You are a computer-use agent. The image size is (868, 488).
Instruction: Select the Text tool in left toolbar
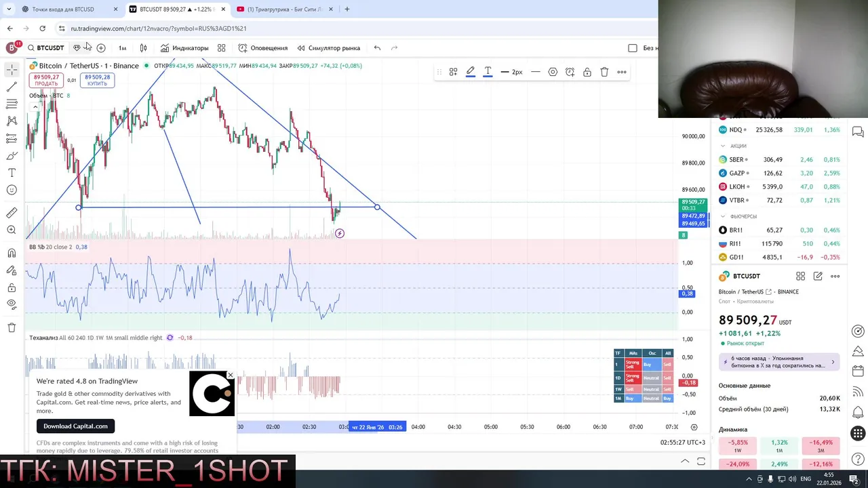coord(12,173)
